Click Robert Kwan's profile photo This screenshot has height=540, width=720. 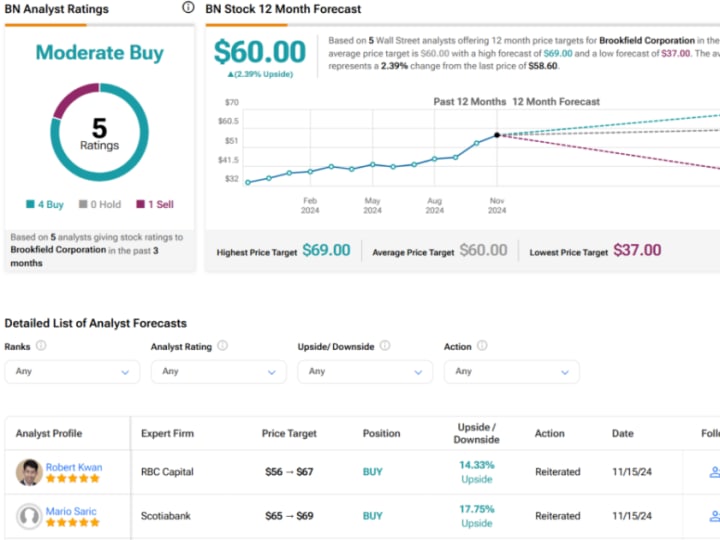click(29, 472)
